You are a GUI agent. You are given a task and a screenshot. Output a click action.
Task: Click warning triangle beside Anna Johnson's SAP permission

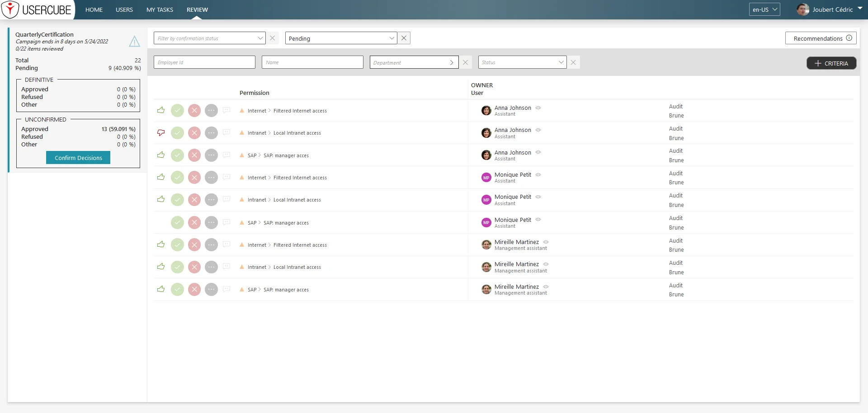click(242, 155)
